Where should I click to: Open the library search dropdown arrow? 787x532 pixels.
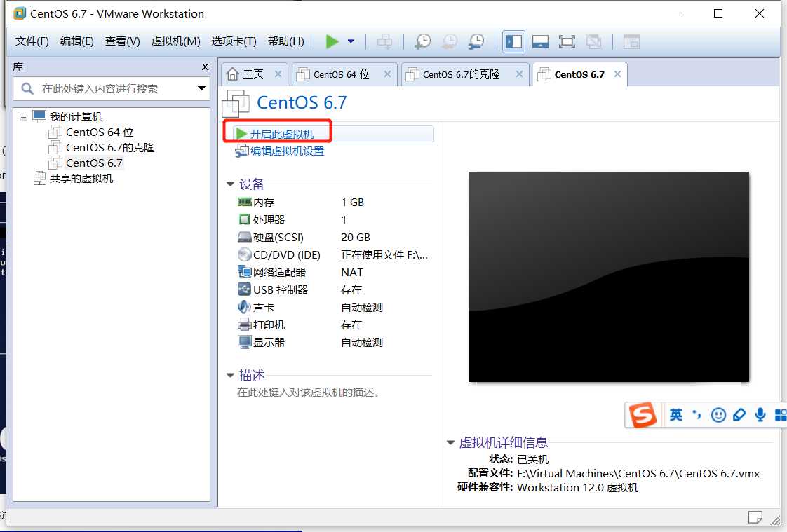tap(202, 89)
